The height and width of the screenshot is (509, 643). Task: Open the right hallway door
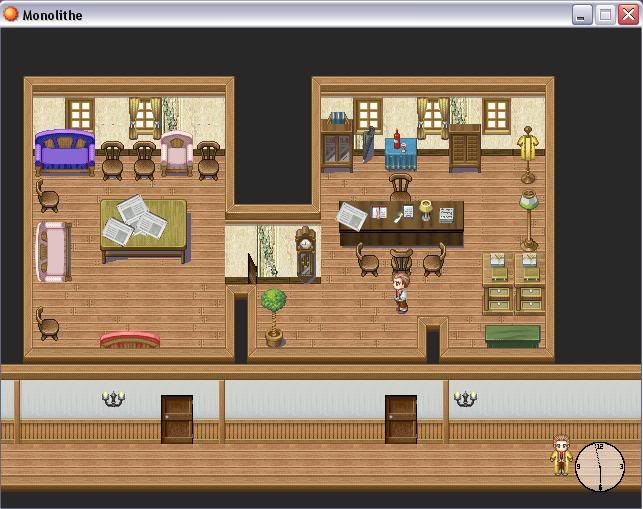[401, 418]
